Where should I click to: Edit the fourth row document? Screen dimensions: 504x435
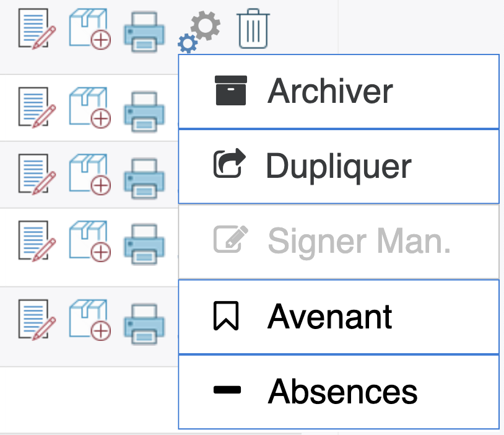pos(37,241)
